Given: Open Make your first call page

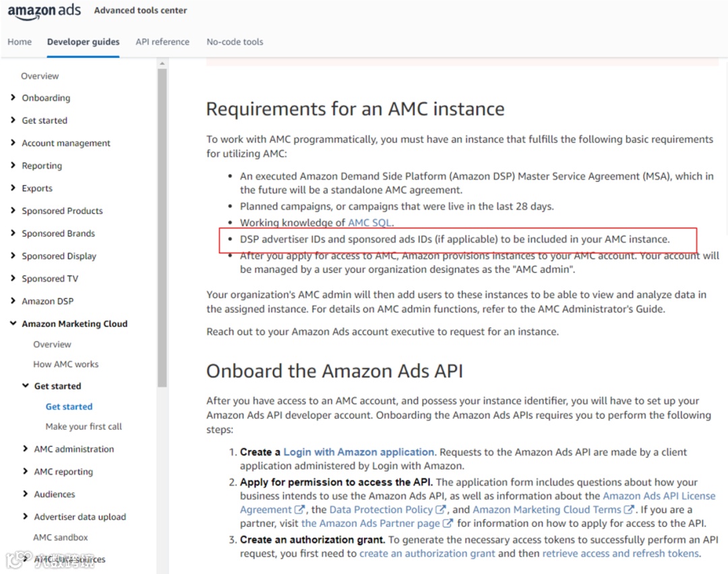Looking at the screenshot, I should pos(84,426).
